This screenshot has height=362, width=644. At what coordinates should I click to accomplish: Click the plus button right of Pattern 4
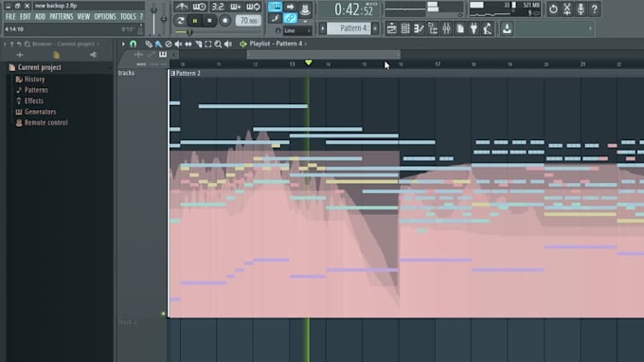375,28
